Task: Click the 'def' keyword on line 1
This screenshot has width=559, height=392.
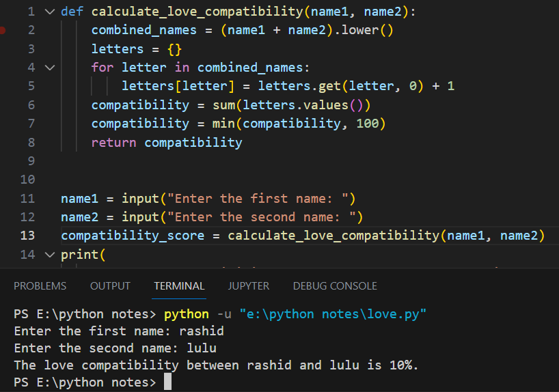Action: click(x=72, y=12)
